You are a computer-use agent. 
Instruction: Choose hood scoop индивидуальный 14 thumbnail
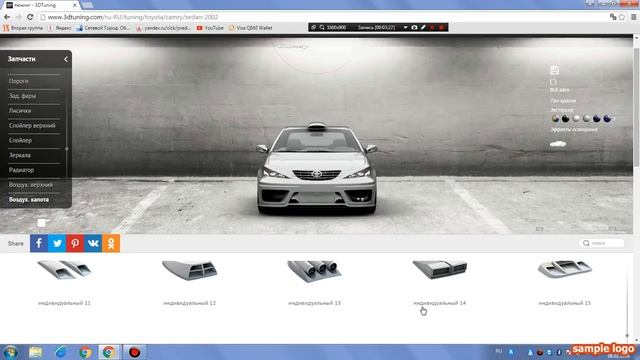[x=440, y=269]
